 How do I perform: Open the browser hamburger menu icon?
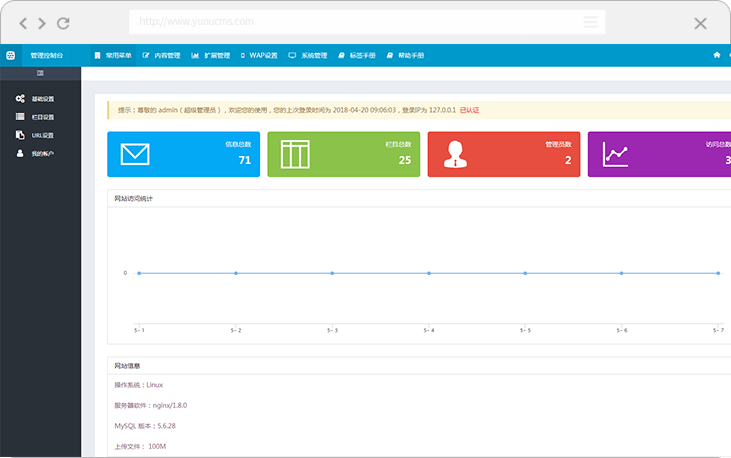pyautogui.click(x=592, y=21)
